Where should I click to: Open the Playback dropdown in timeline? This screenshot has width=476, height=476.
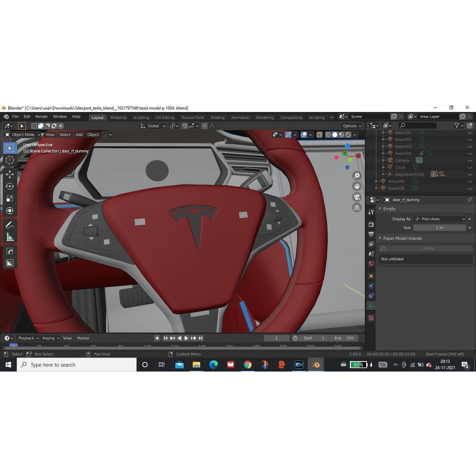(29, 338)
